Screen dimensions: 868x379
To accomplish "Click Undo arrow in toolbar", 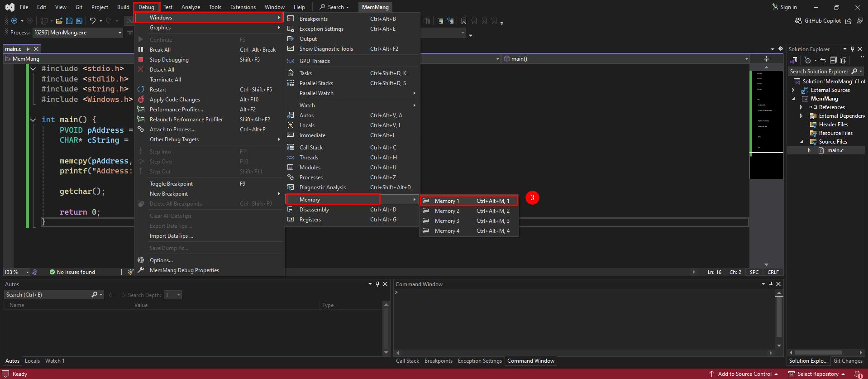I will point(92,21).
